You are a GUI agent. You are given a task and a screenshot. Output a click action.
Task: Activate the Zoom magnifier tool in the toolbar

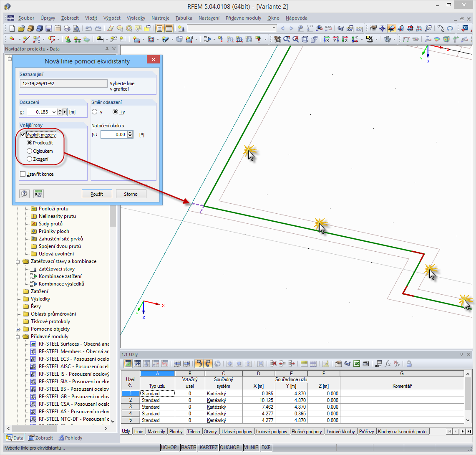tap(287, 40)
